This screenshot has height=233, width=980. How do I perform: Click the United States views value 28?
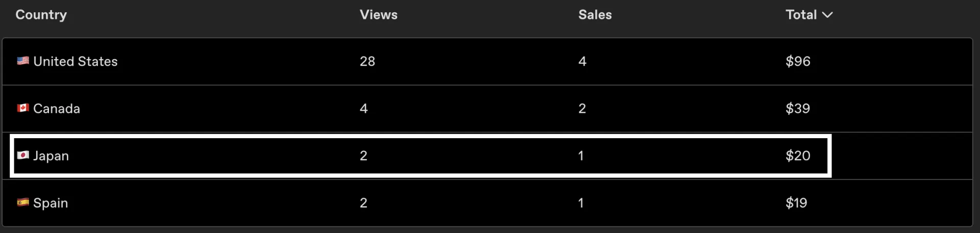(367, 61)
